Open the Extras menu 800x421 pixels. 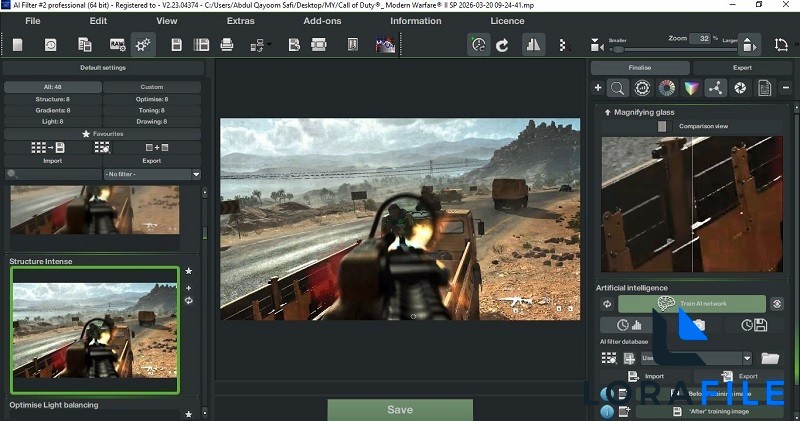241,21
